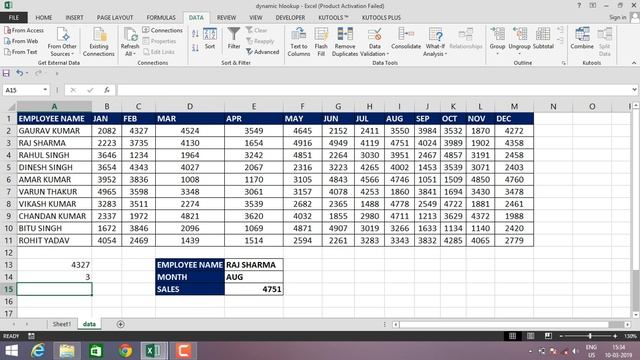Open Excel Help question mark
Image resolution: width=640 pixels, height=360 pixels.
[579, 6]
